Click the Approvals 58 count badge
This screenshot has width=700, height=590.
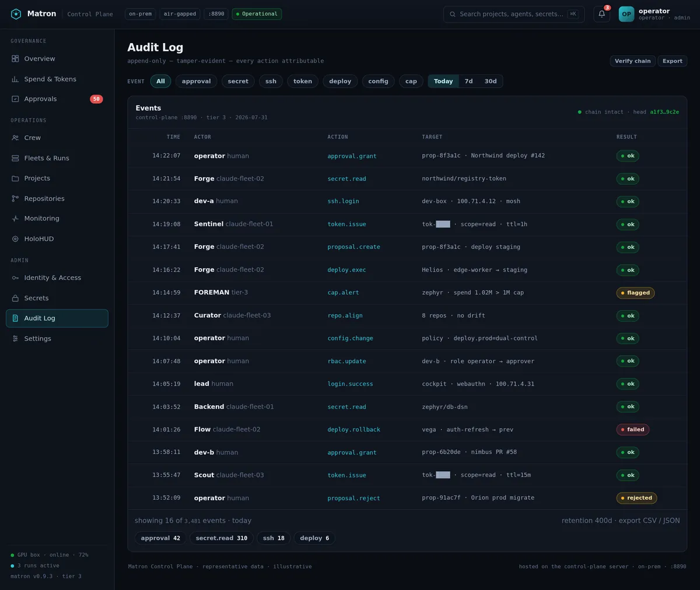pos(96,99)
